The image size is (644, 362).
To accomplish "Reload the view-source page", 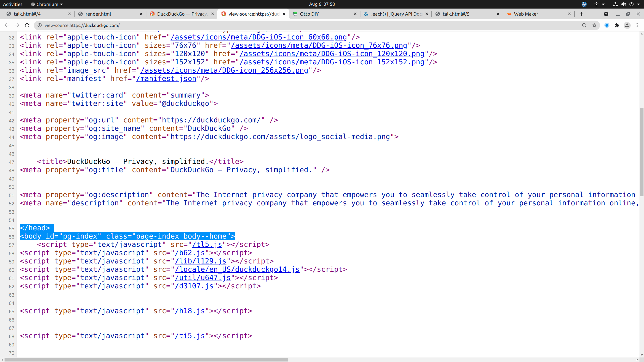I will click(x=27, y=25).
